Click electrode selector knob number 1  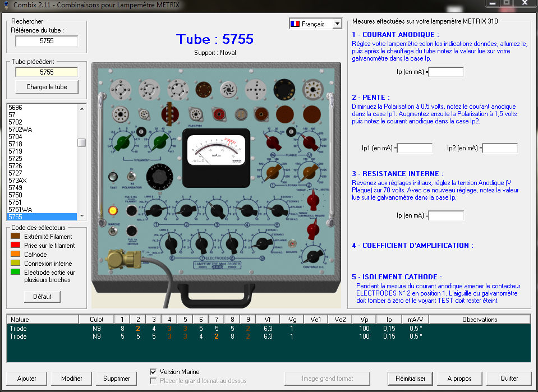[x=156, y=210]
